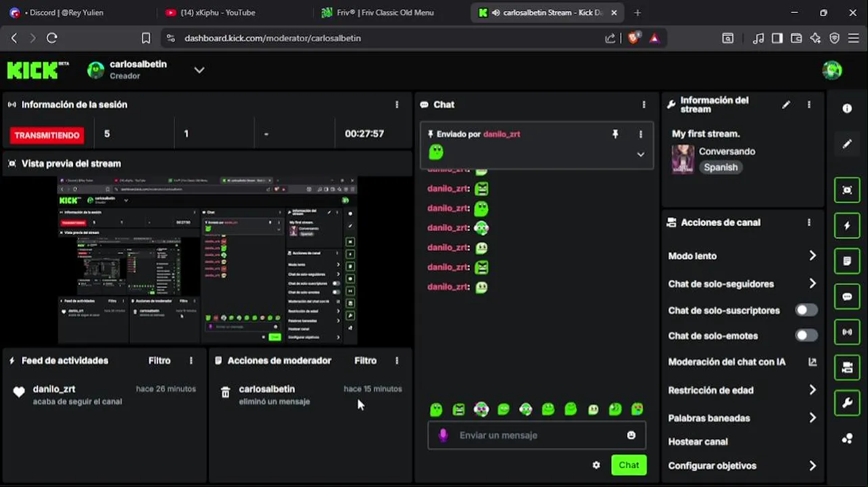Screen dimensions: 868x487
Task: Expand the pinned message chevron
Action: [640, 154]
